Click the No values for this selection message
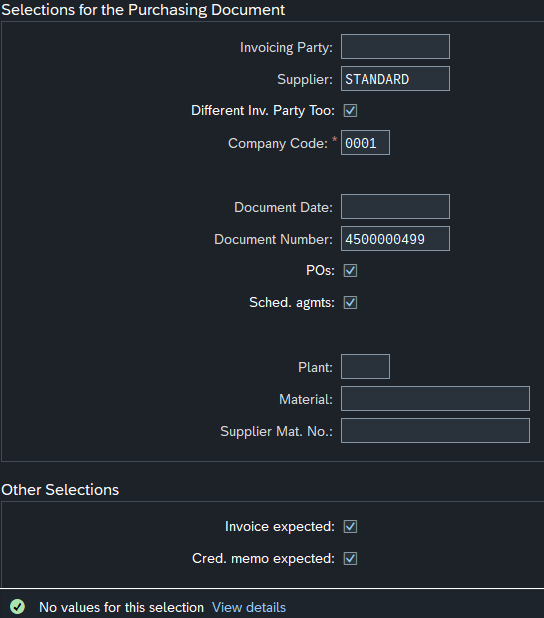The width and height of the screenshot is (544, 618). [x=121, y=607]
